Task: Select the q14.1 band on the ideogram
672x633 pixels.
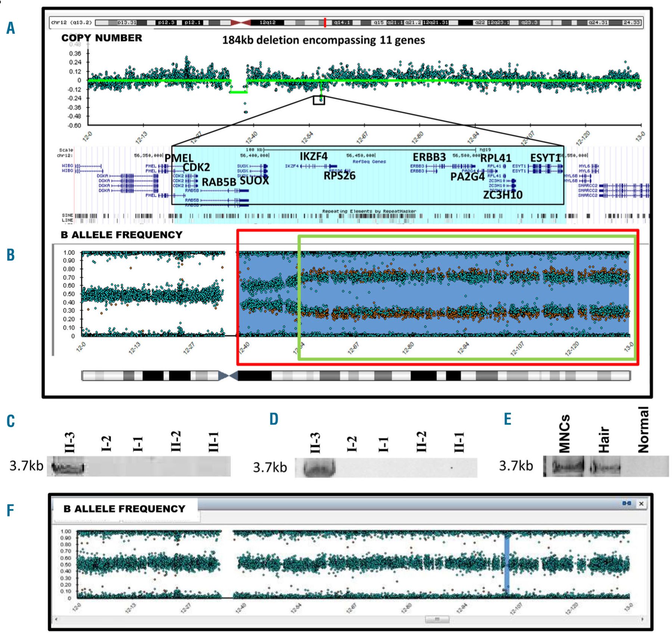Action: coord(342,23)
